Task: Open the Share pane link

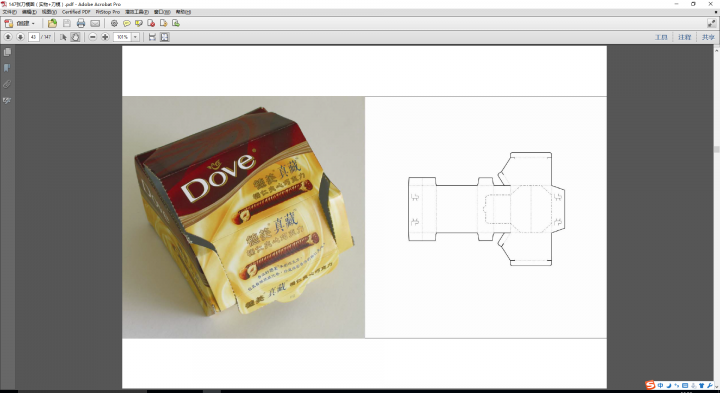Action: (x=708, y=37)
